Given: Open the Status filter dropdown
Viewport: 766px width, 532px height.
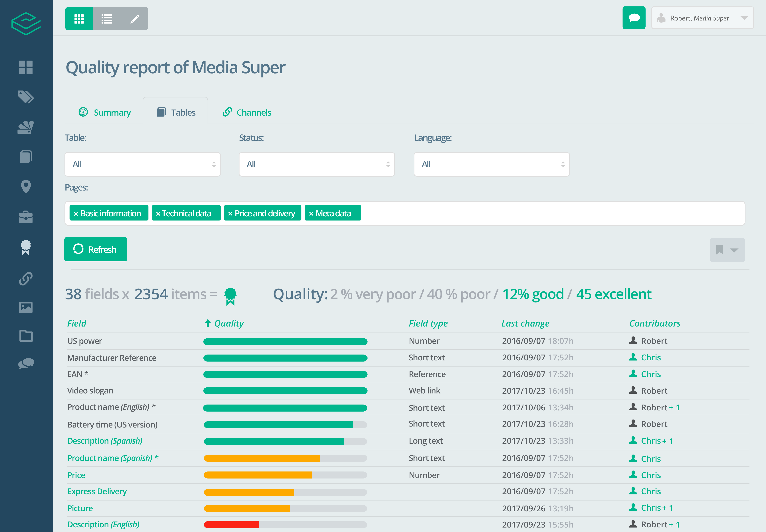Looking at the screenshot, I should 317,164.
